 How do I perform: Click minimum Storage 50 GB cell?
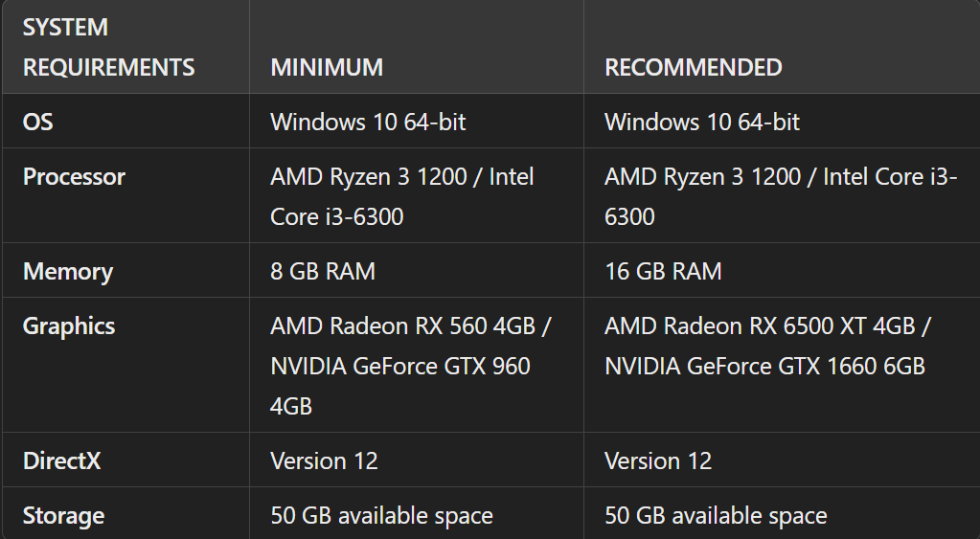[x=381, y=516]
